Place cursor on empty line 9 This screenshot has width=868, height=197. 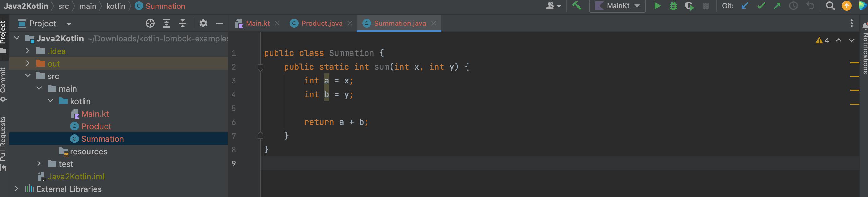tap(559, 163)
